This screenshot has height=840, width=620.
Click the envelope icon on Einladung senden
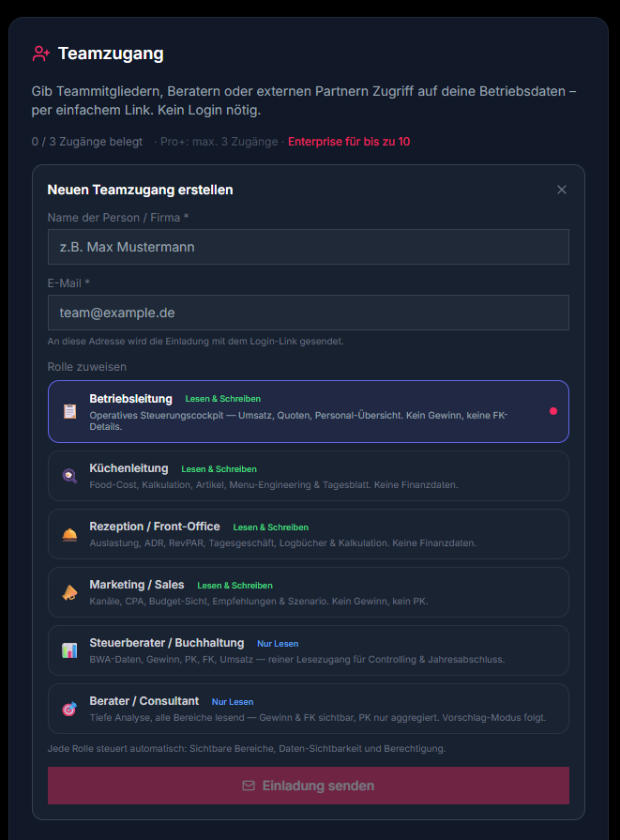249,786
